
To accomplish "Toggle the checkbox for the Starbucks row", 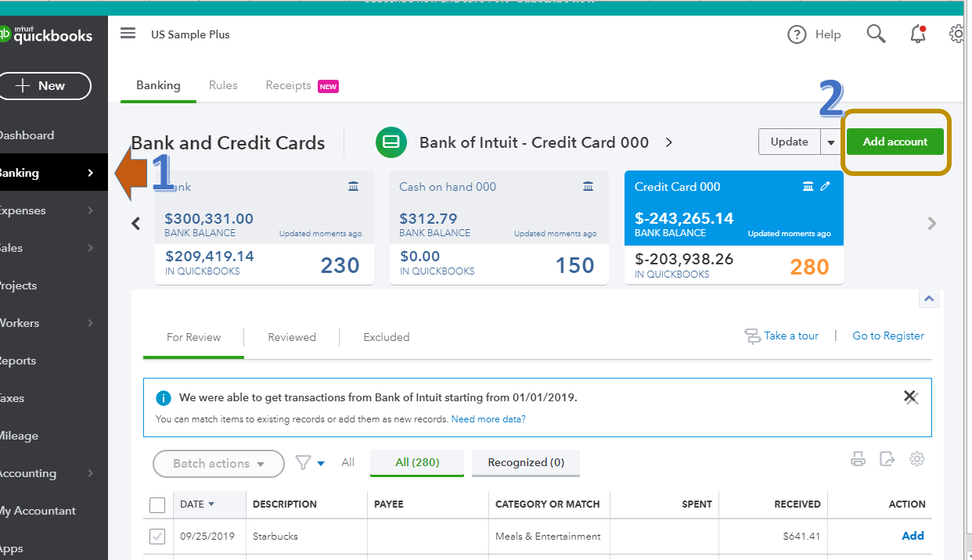I will (x=157, y=537).
